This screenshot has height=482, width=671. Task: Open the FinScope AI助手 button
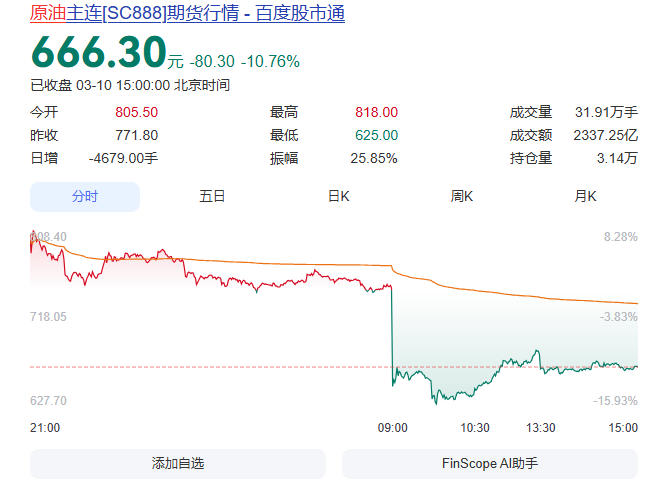(x=489, y=464)
